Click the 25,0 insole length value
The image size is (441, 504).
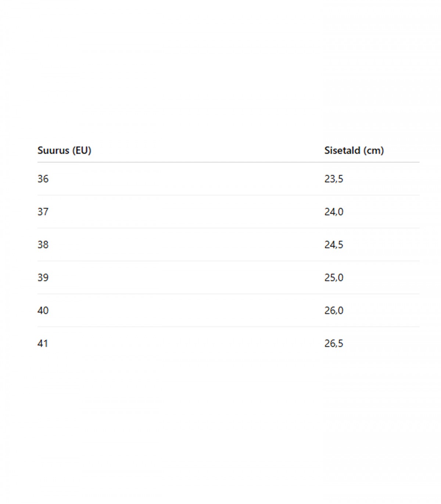tap(334, 277)
